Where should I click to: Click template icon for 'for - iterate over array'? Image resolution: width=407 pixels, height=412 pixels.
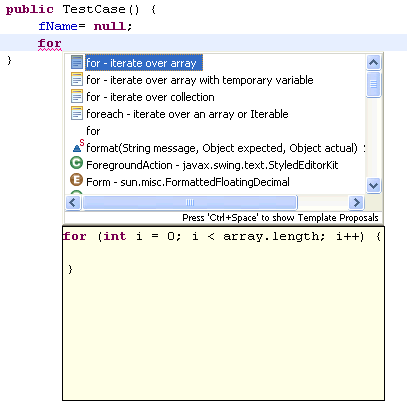coord(77,63)
